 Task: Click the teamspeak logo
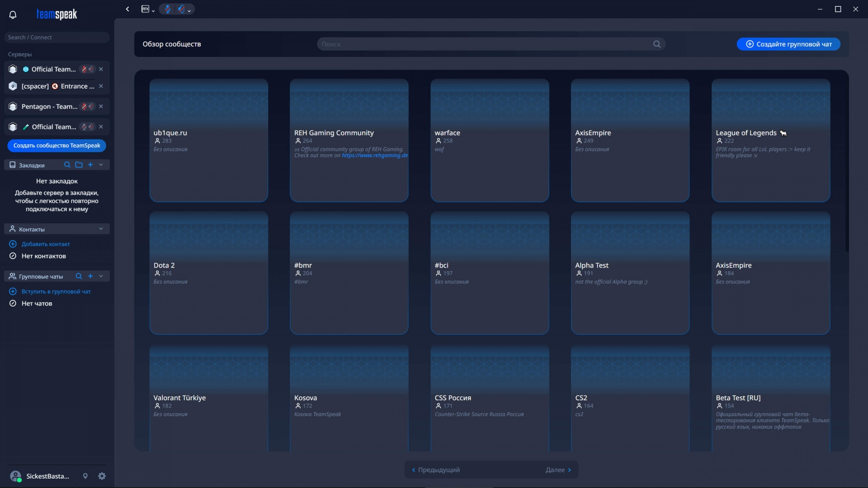point(57,14)
